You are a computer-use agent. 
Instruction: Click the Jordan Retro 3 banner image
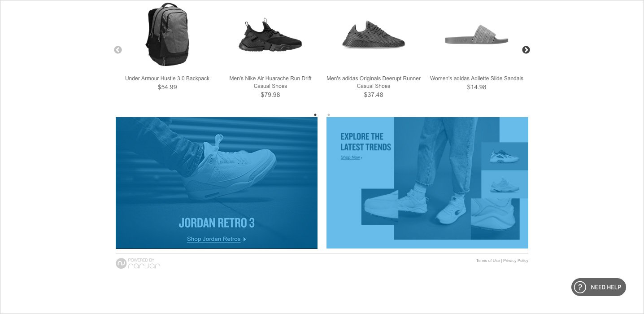tap(217, 183)
